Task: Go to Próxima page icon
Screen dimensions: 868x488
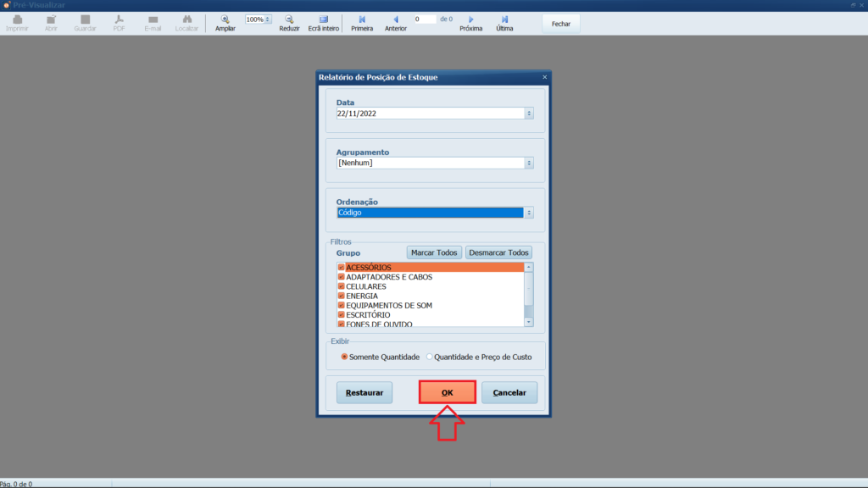Action: pyautogui.click(x=470, y=19)
